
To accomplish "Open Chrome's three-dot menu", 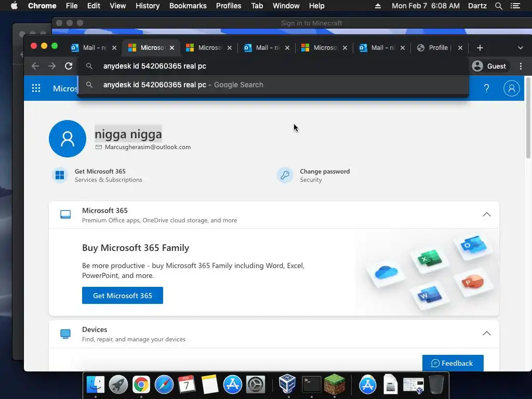I will pyautogui.click(x=521, y=66).
